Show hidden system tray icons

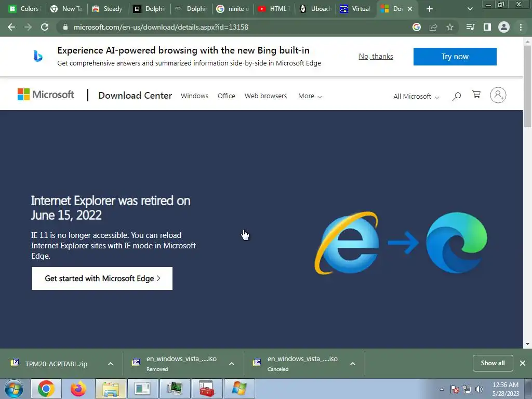tap(442, 389)
